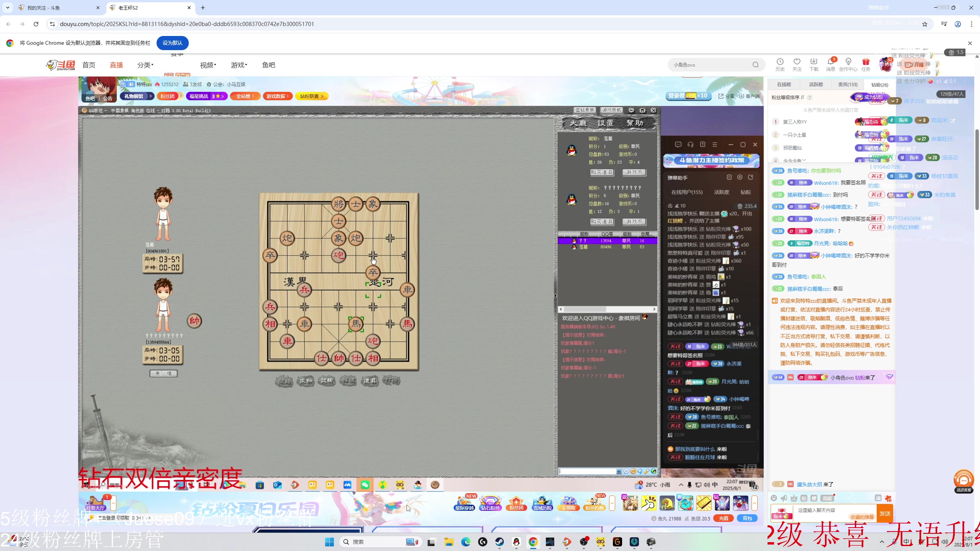
Task: Open the 粉丝钓鱼 activity icon
Action: click(595, 503)
